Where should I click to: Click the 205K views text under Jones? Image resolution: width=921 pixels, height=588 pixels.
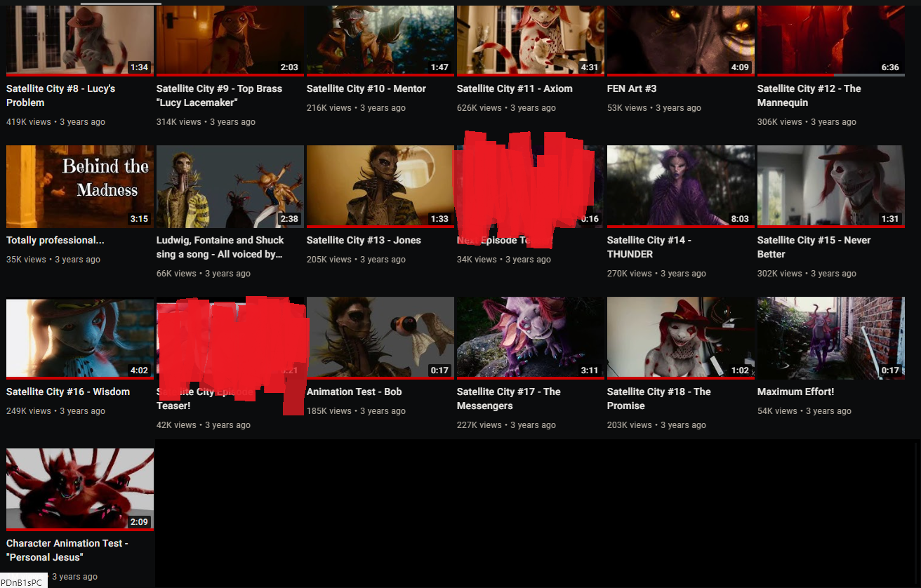tap(329, 260)
